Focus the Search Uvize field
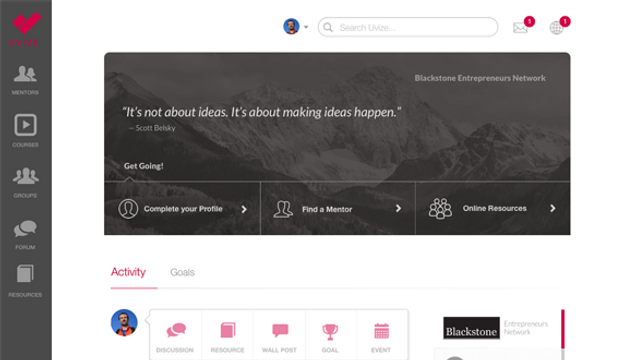This screenshot has width=622, height=360. 407,27
